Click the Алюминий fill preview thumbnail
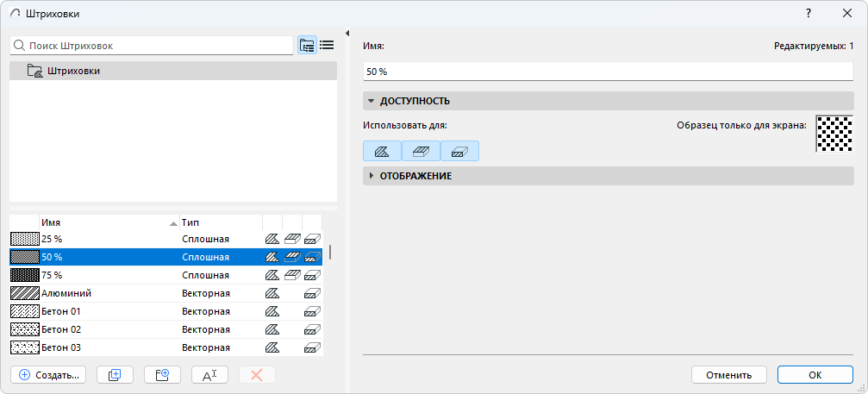Screen dimensions: 868x394 24,293
